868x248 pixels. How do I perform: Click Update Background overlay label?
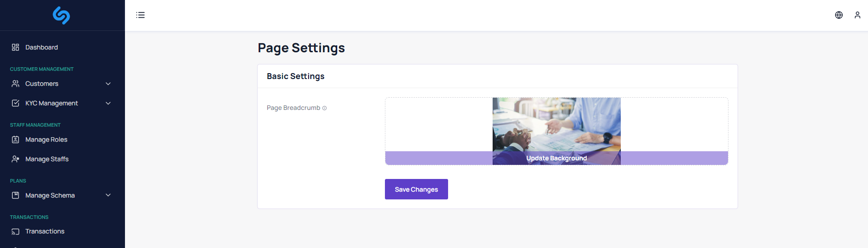557,158
